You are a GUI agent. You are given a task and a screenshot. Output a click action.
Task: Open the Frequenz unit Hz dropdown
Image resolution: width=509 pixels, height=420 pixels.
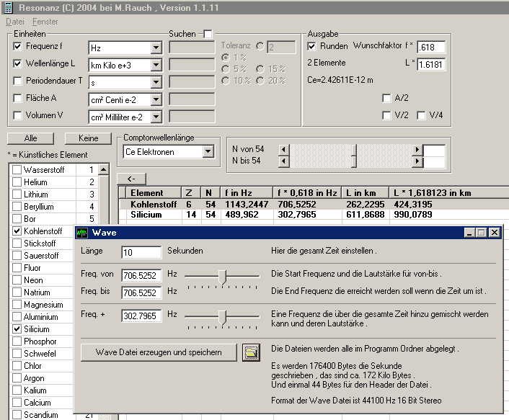point(156,48)
